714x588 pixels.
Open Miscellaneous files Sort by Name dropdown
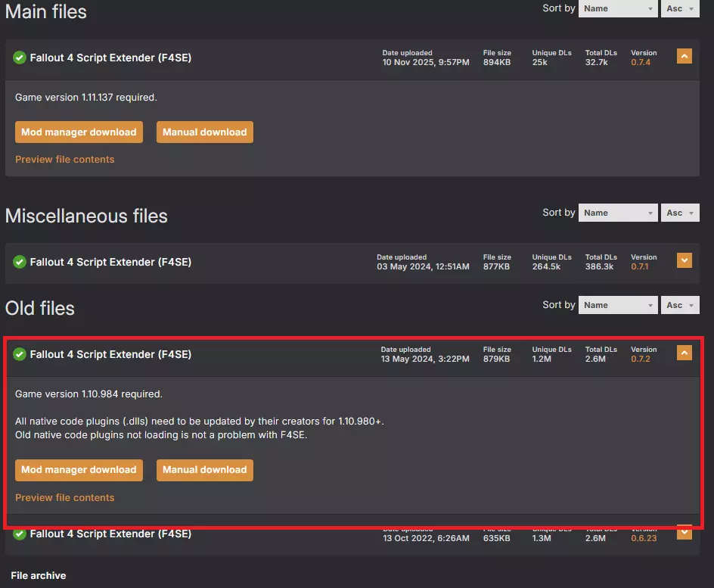click(x=617, y=213)
